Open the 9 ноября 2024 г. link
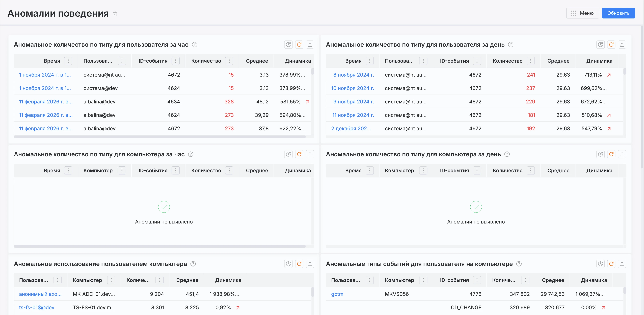644x315 pixels. tap(354, 102)
